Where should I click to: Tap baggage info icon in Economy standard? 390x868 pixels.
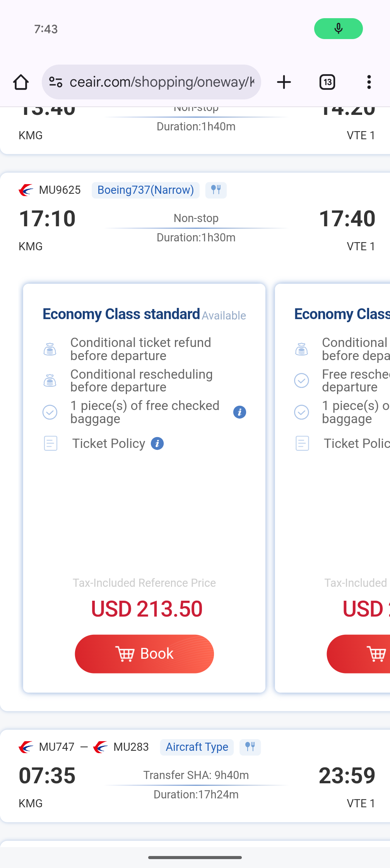click(239, 412)
